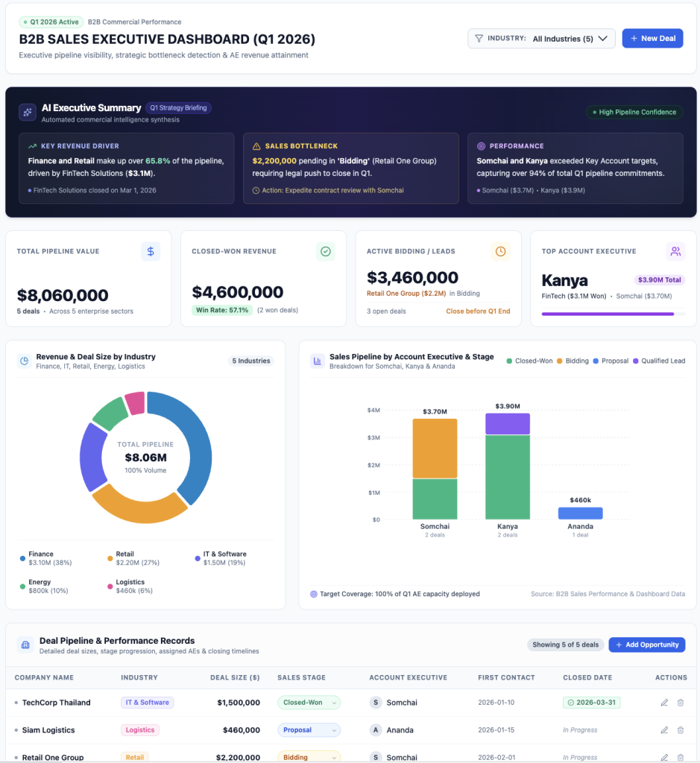Click the Target Coverage target icon

[x=314, y=594]
